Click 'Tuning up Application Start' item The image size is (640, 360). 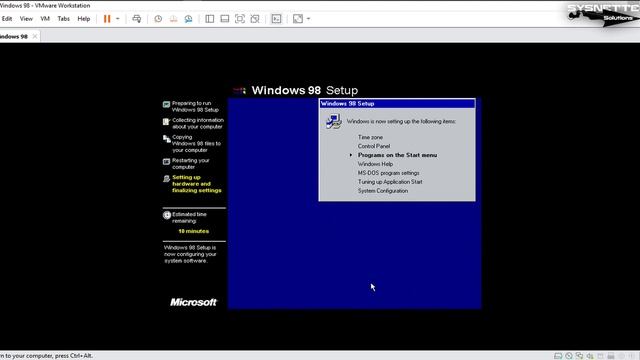coord(390,182)
